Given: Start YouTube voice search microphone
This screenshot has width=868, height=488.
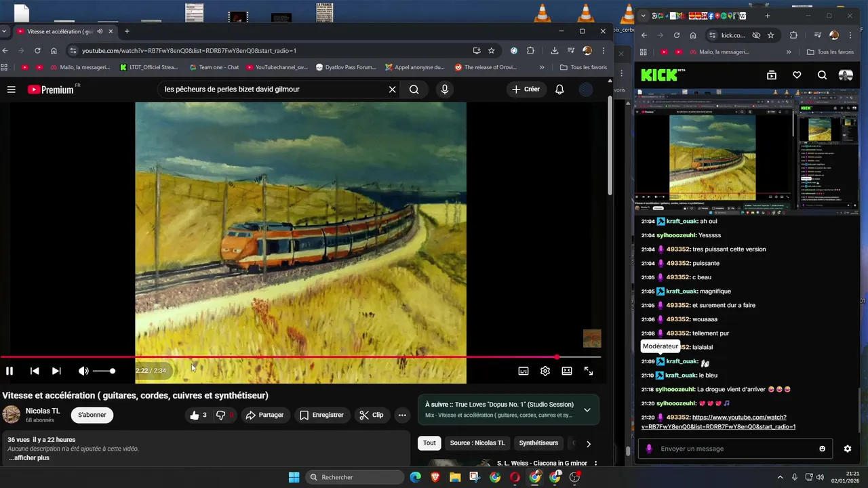Looking at the screenshot, I should [444, 89].
